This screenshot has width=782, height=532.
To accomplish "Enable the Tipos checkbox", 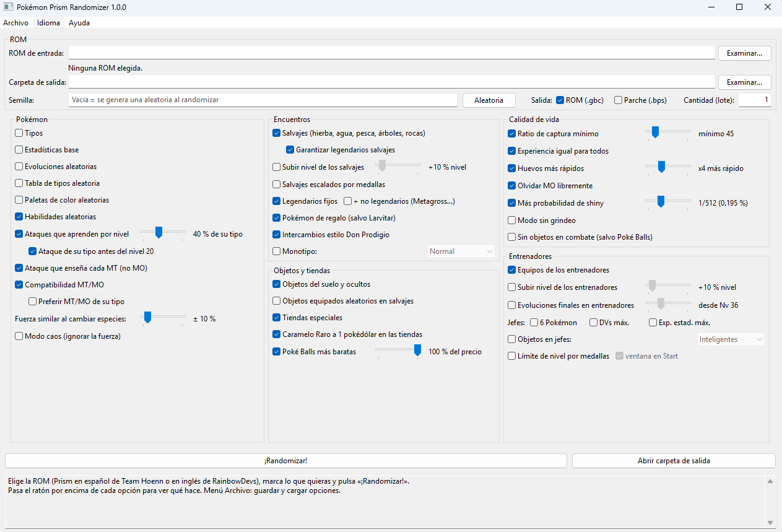I will click(19, 133).
